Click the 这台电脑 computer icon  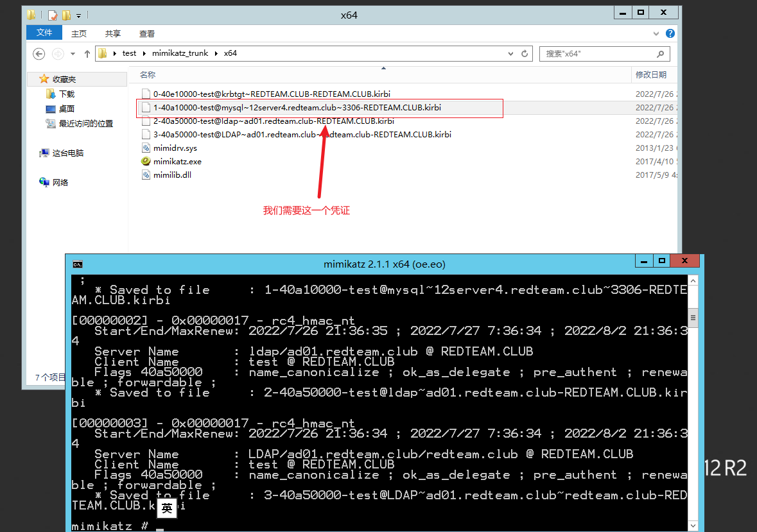44,153
